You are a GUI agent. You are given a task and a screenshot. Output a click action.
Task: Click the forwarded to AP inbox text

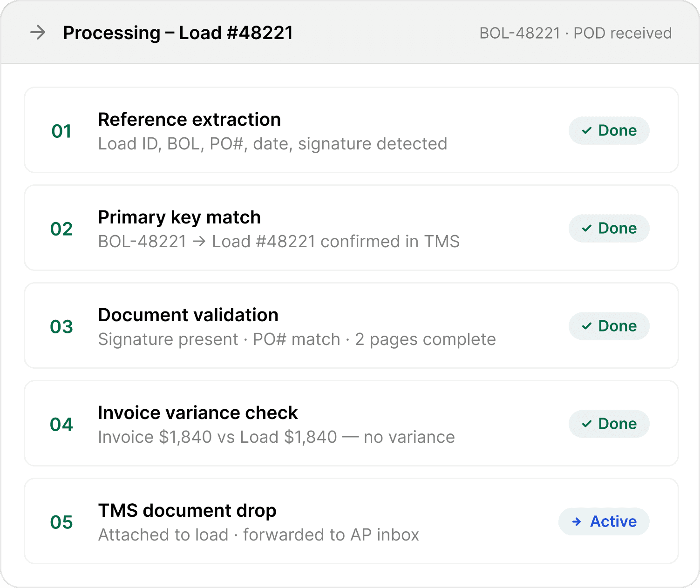[x=331, y=535]
